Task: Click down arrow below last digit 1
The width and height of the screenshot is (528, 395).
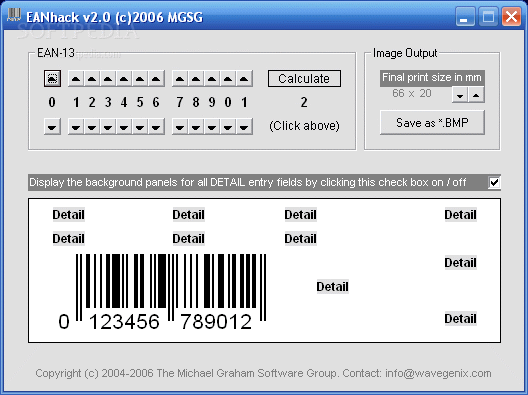Action: click(244, 127)
